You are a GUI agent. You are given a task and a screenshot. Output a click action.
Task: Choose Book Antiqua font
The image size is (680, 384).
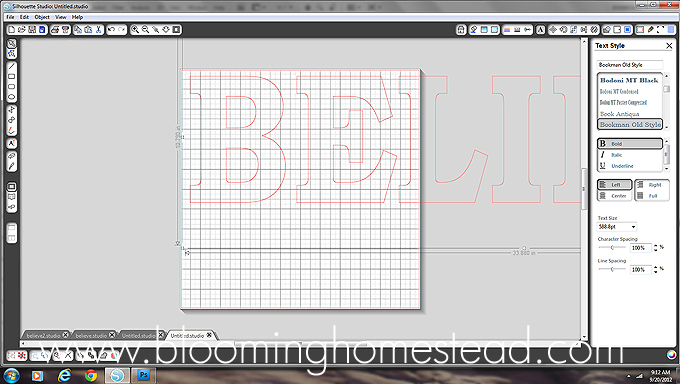tap(629, 114)
